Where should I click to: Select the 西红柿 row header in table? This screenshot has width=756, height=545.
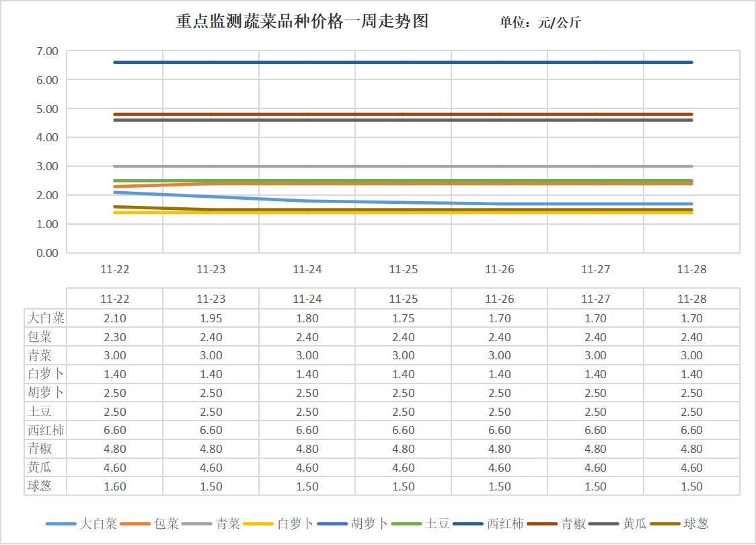pyautogui.click(x=46, y=430)
